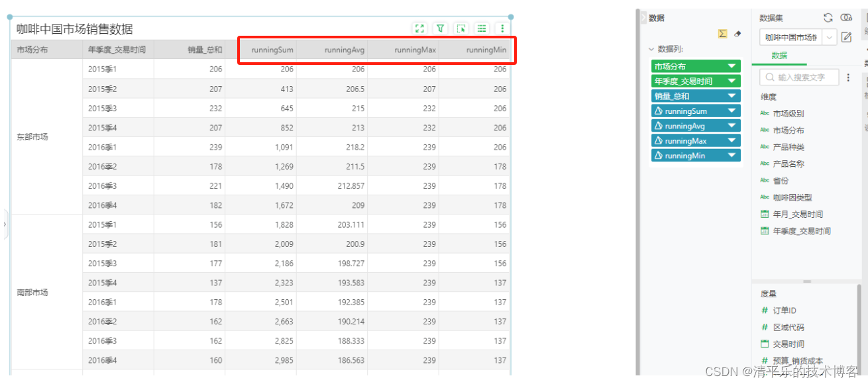868x384 pixels.
Task: Refresh the dataset with the circular arrows icon
Action: pos(828,18)
